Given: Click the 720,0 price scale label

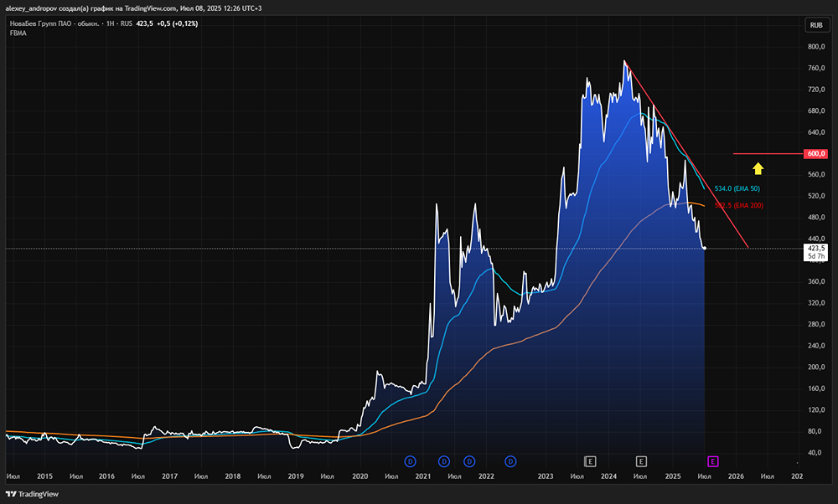Looking at the screenshot, I should point(816,90).
